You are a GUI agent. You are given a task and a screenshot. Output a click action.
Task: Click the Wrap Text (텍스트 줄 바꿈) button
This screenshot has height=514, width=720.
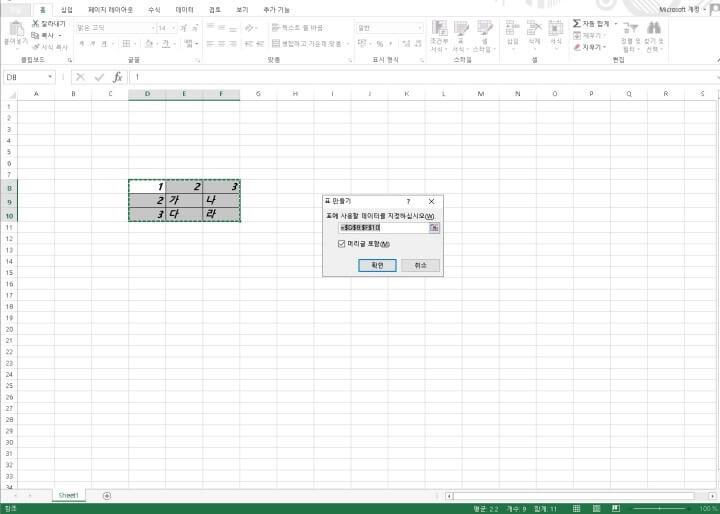[298, 28]
